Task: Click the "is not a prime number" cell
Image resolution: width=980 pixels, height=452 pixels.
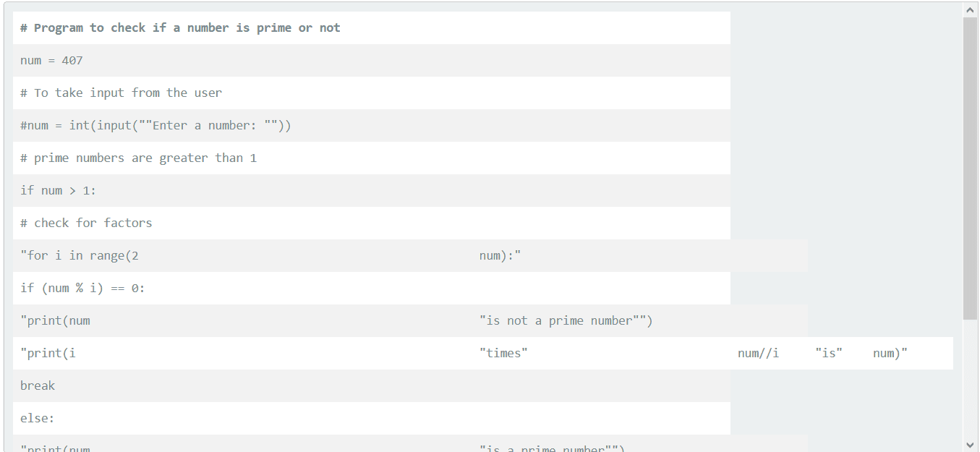Action: tap(566, 321)
